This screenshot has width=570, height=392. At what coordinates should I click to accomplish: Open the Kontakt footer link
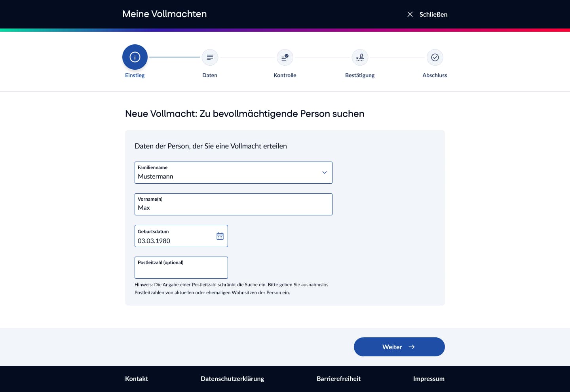tap(137, 379)
